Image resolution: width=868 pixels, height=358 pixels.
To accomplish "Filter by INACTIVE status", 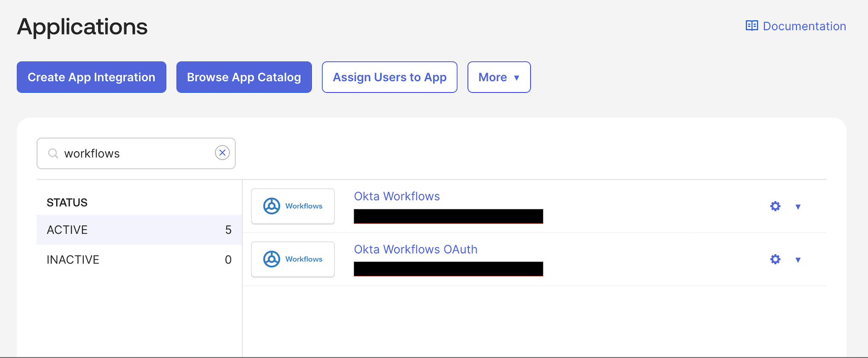I will pyautogui.click(x=139, y=260).
